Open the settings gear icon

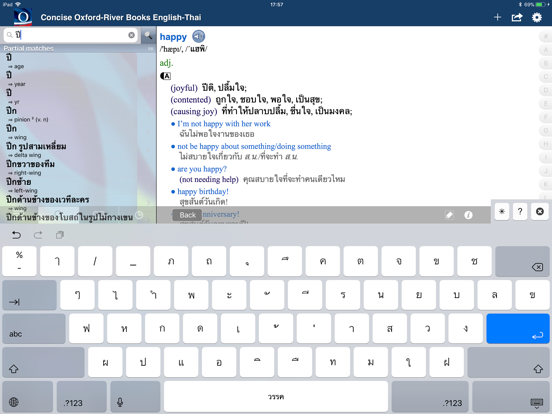pos(537,17)
